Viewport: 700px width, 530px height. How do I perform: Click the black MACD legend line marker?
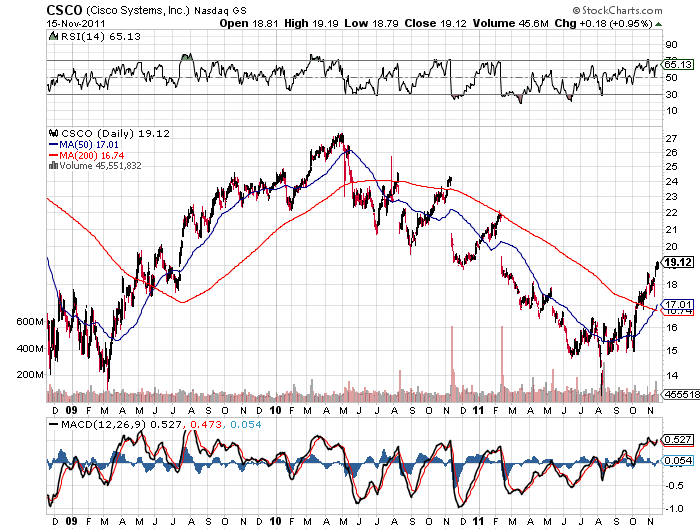pos(54,424)
